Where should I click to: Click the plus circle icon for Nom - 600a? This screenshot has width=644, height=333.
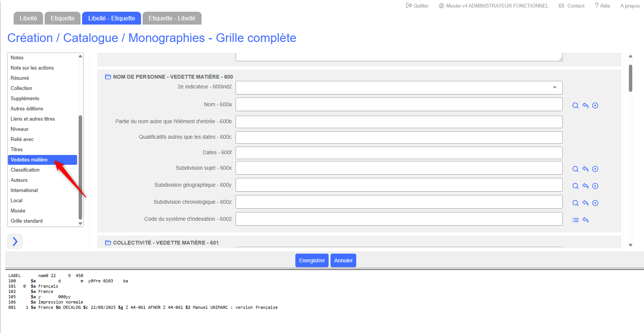[x=595, y=105]
